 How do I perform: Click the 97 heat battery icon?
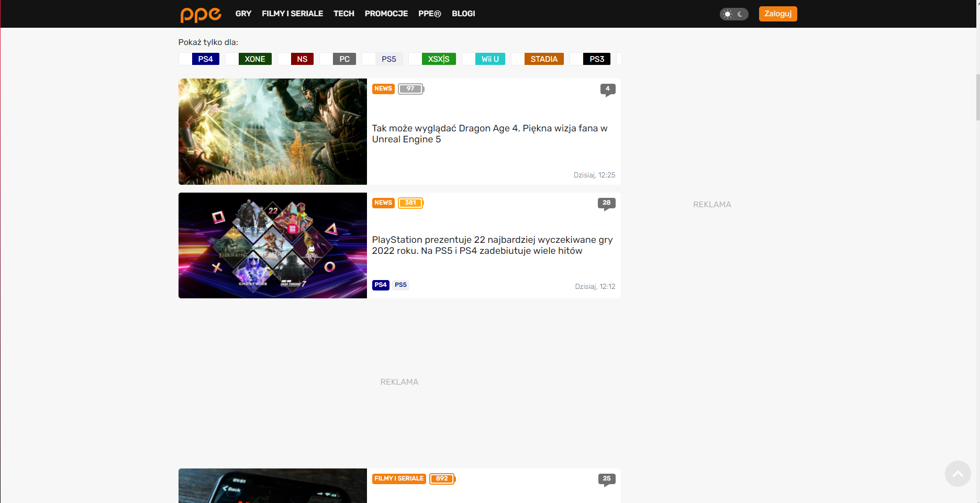pyautogui.click(x=411, y=89)
